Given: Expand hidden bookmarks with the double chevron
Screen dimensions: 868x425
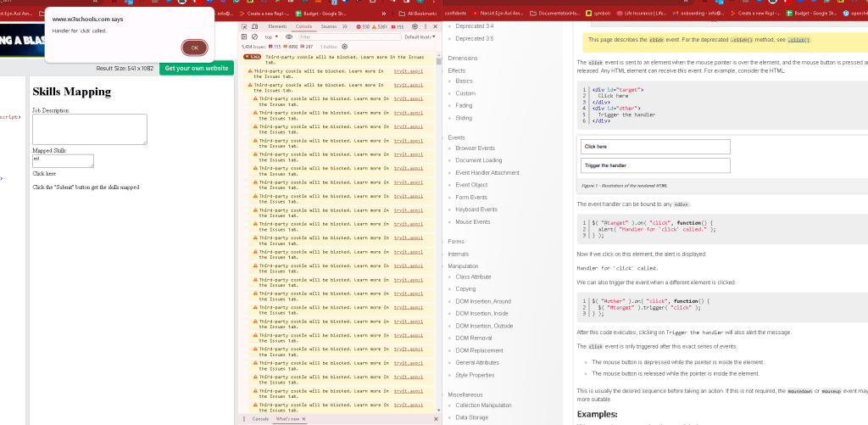Looking at the screenshot, I should pos(384,14).
